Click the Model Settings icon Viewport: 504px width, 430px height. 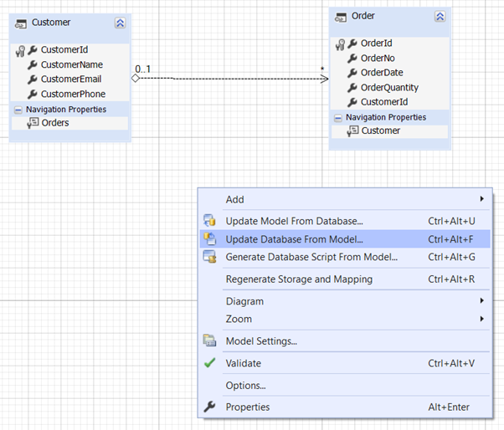209,340
